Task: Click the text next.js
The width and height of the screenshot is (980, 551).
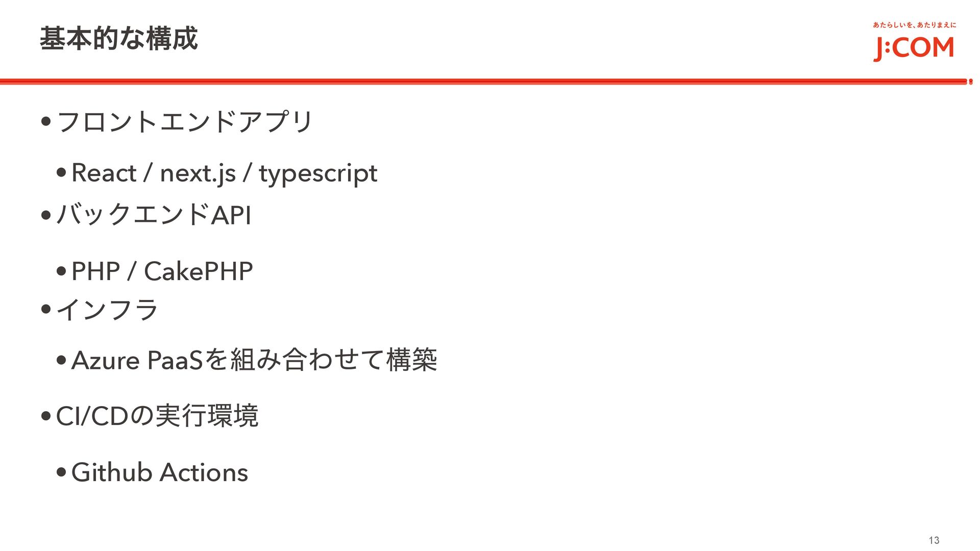Action: (198, 174)
